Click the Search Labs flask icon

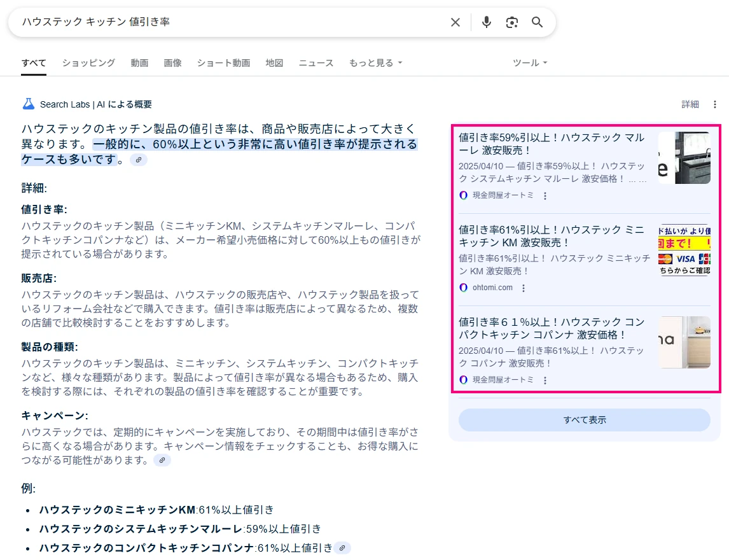point(29,104)
